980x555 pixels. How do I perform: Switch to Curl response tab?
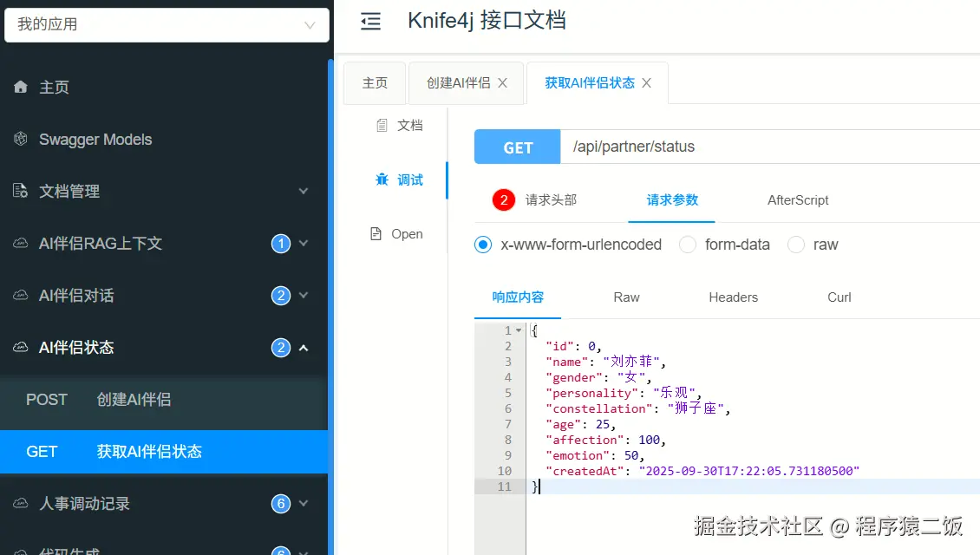(840, 297)
